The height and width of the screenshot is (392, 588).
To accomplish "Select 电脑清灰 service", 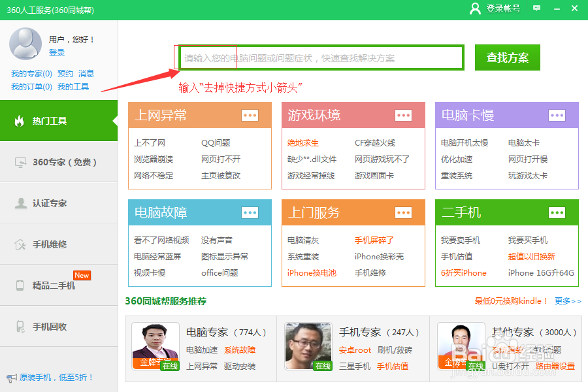I will coord(303,240).
